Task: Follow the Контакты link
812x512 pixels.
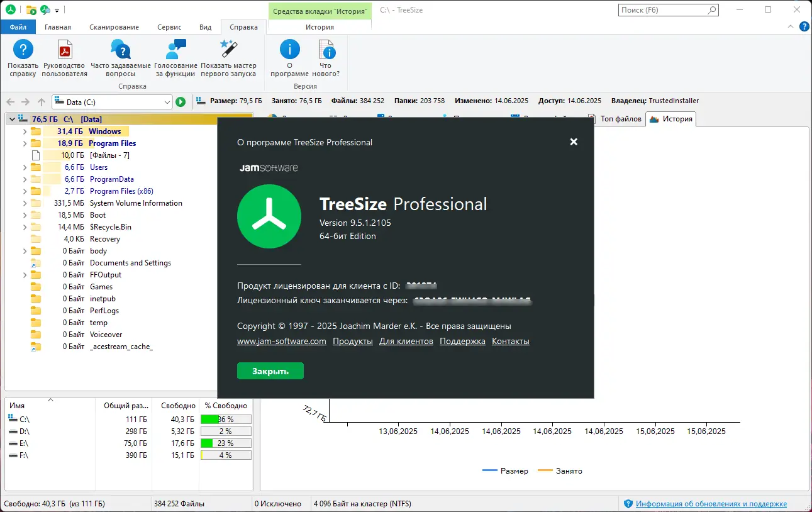Action: (511, 342)
